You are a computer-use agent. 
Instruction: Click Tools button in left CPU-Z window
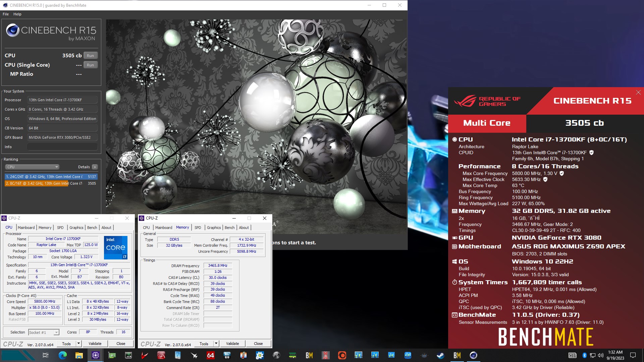[x=66, y=344]
